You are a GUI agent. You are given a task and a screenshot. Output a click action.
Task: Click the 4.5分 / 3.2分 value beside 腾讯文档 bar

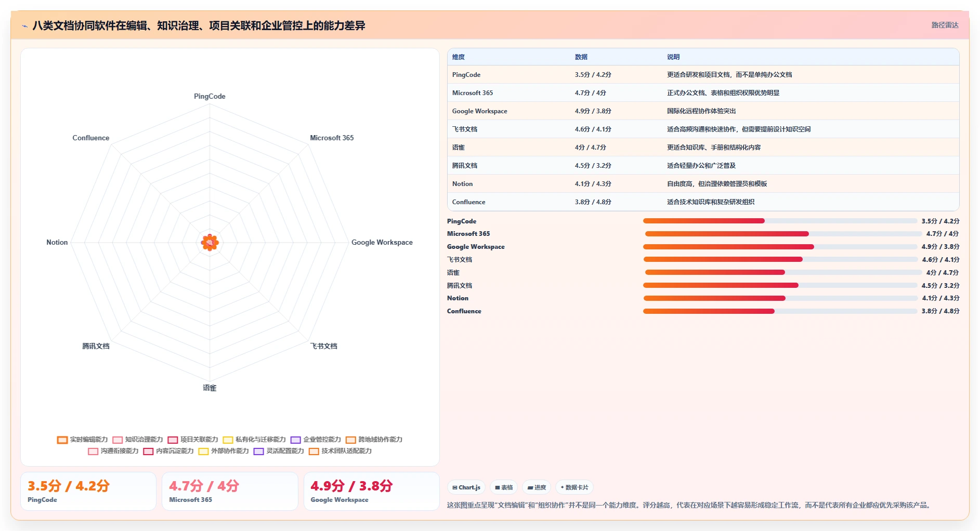click(940, 286)
